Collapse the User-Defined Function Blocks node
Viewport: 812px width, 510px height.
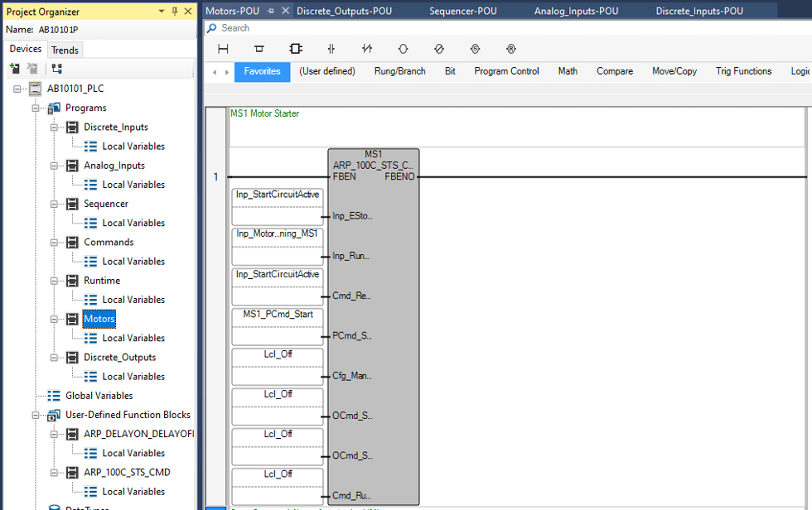pos(36,415)
